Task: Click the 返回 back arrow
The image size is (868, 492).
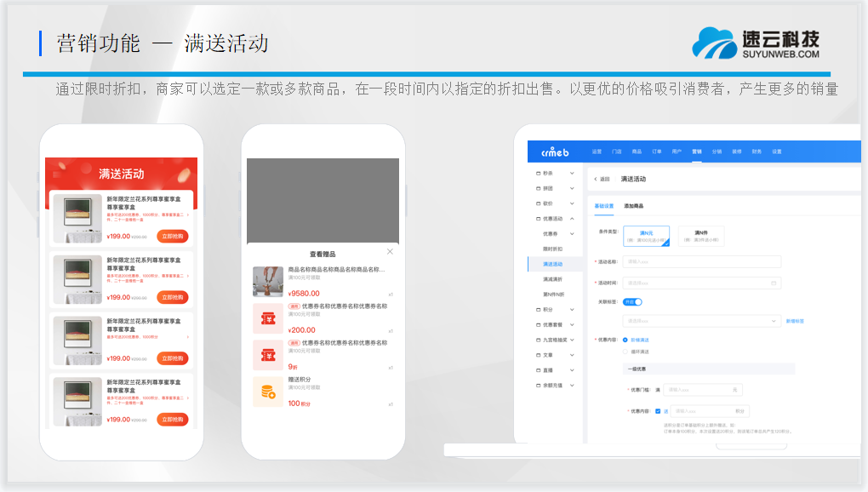Action: tap(596, 180)
